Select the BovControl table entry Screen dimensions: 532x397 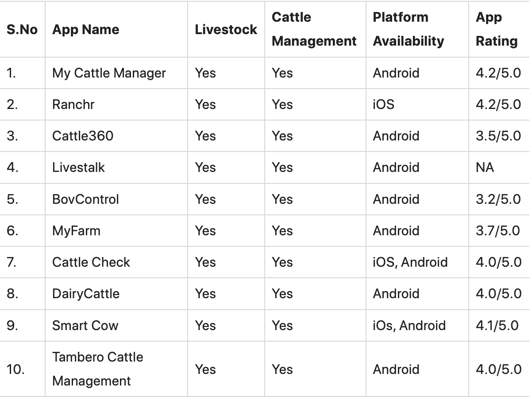pos(85,199)
